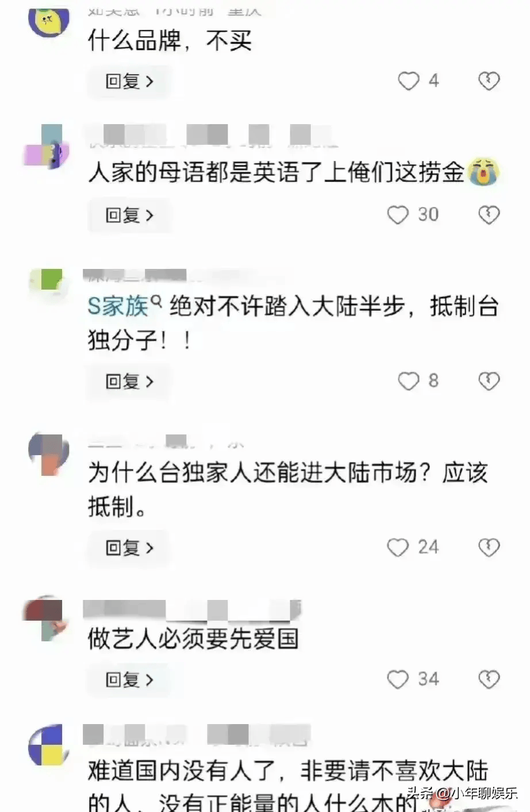Like the S家族 comment with 8 likes
This screenshot has height=812, width=530.
(409, 381)
